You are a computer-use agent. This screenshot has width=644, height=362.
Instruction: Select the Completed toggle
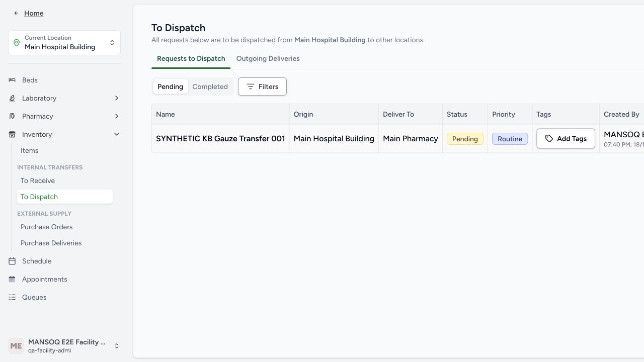(x=210, y=86)
